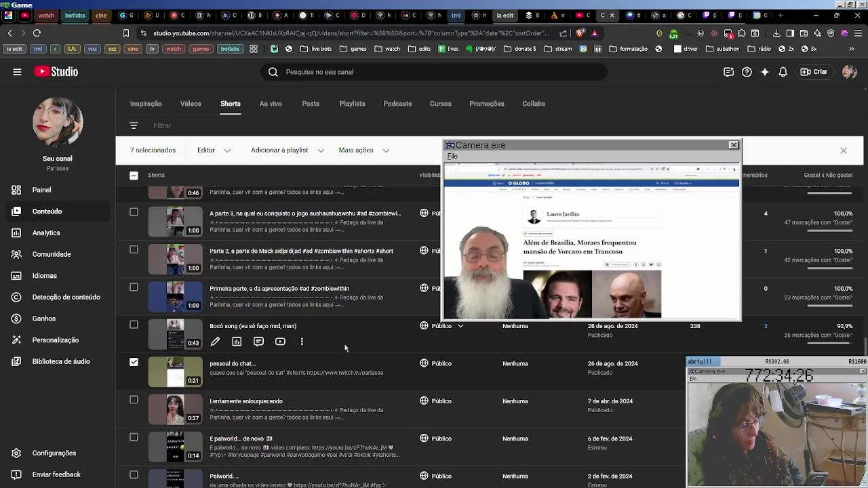The width and height of the screenshot is (868, 488).
Task: Click the Filtrar filter input
Action: pos(162,125)
